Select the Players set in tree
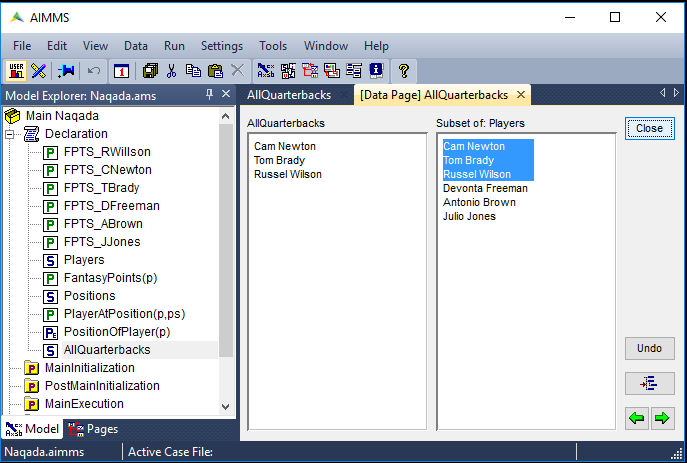687x463 pixels. [84, 260]
